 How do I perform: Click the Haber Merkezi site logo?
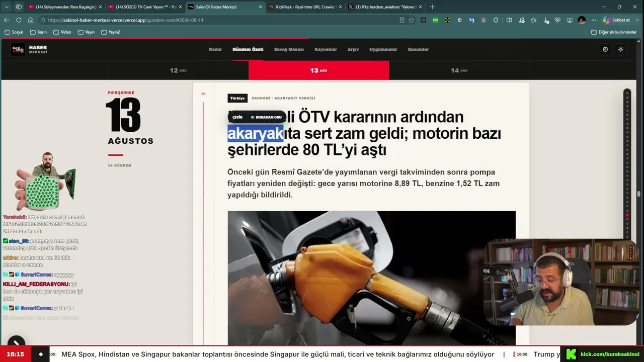tap(29, 49)
